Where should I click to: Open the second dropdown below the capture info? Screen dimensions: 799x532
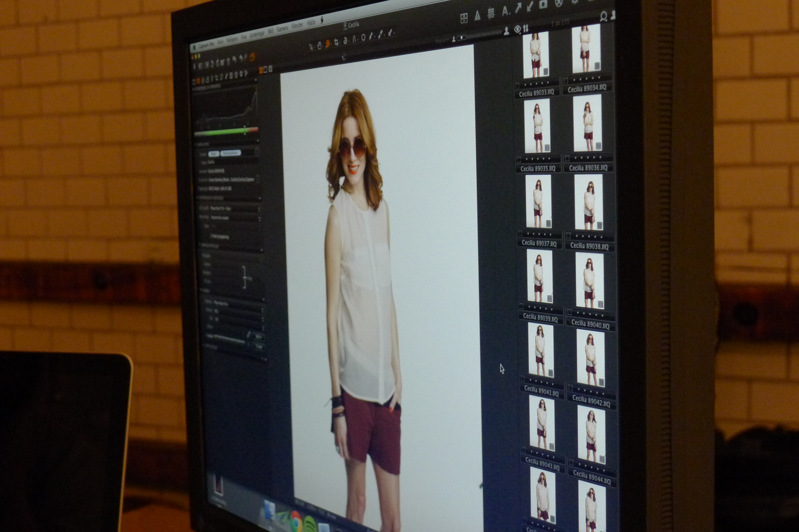click(x=235, y=218)
